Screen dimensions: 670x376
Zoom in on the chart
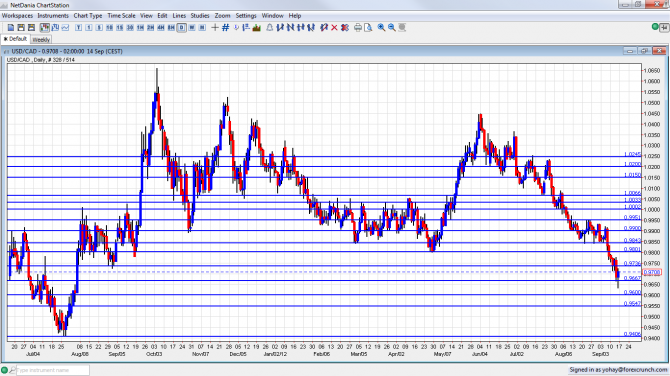click(x=381, y=27)
